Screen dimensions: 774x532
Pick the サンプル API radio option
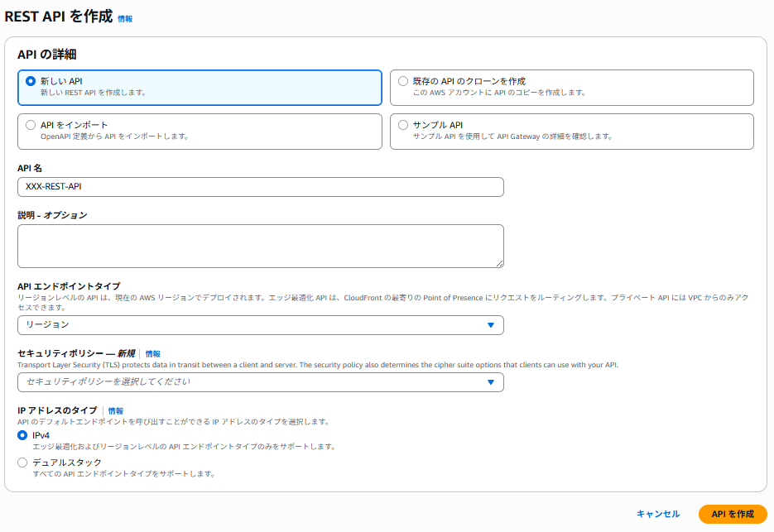[x=403, y=125]
